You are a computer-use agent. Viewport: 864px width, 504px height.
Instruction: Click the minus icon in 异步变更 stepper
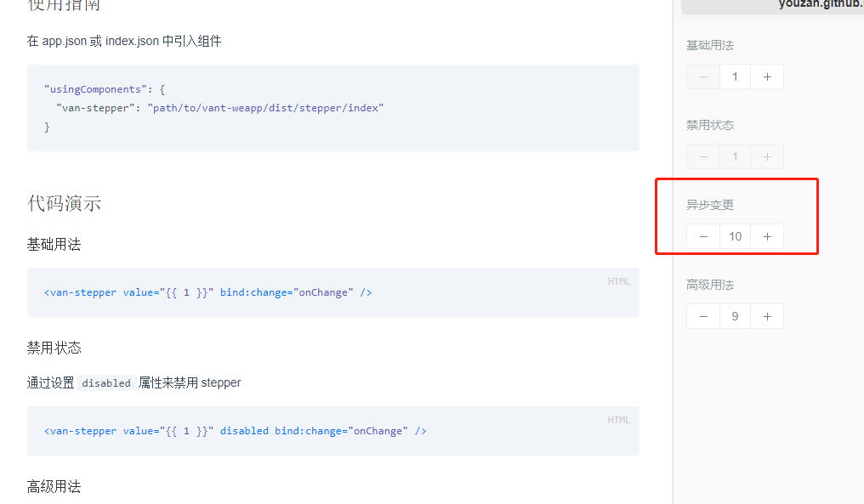[702, 235]
